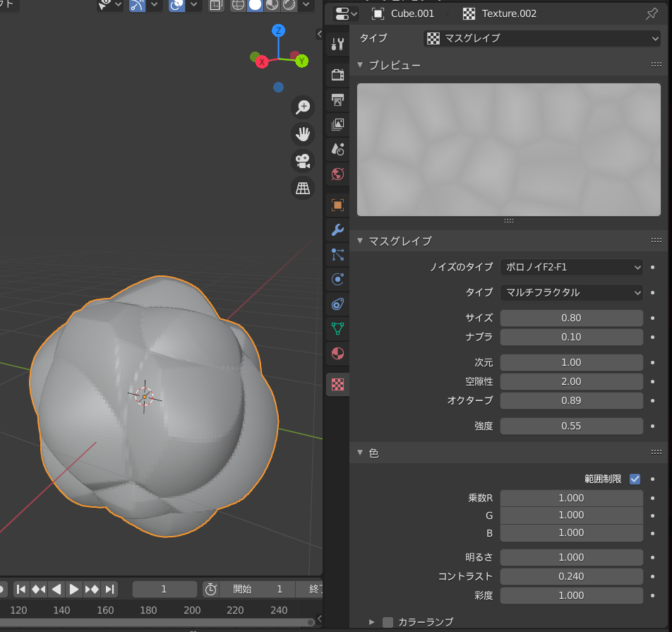Click the サイズ 0.80 value field

coord(571,318)
